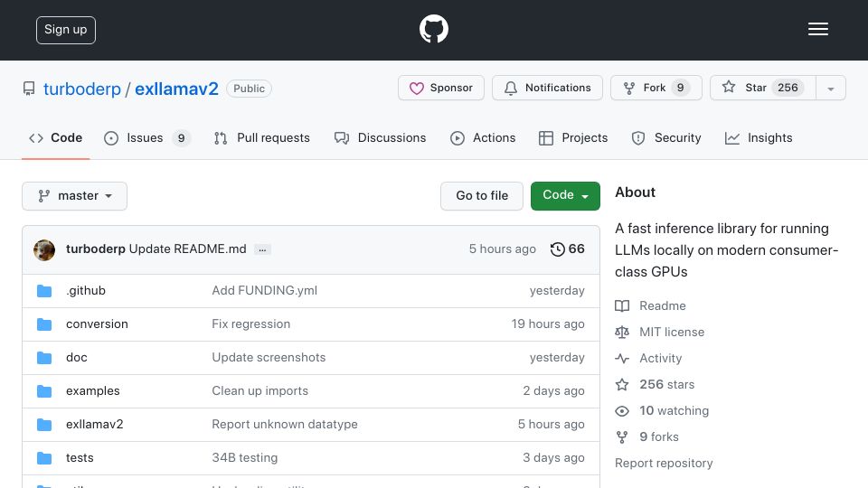
Task: View the 9 forks list
Action: point(659,436)
